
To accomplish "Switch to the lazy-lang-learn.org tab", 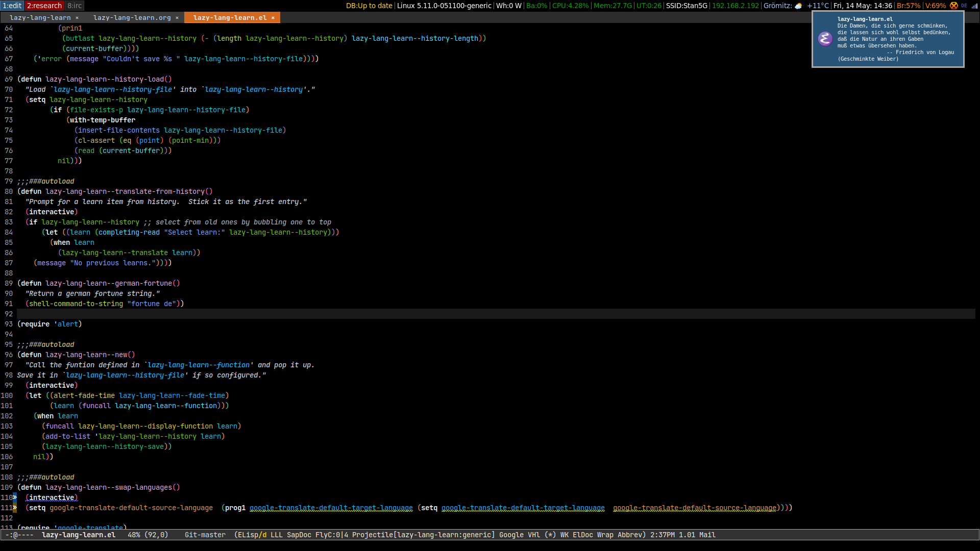I will (x=132, y=18).
